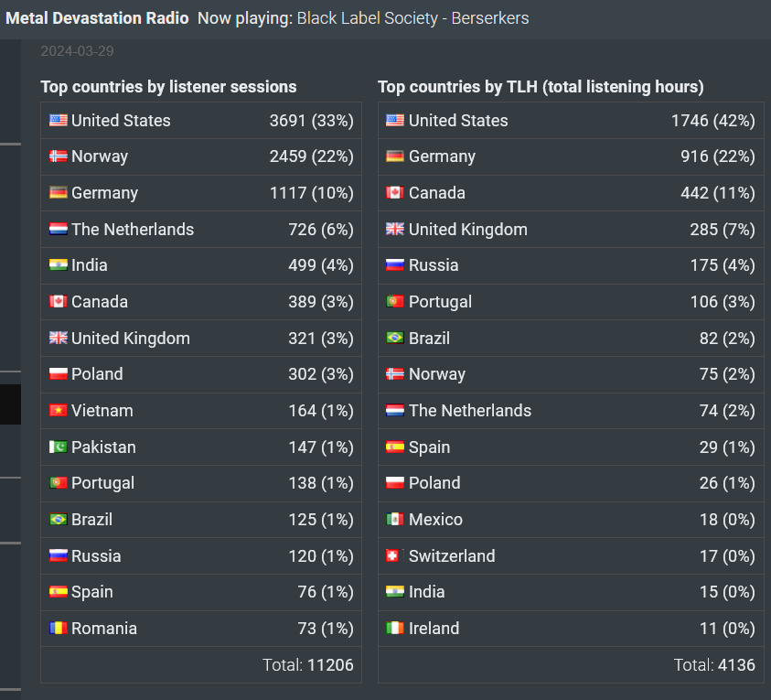Viewport: 771px width, 700px height.
Task: Click the Romania flag icon
Action: (x=58, y=628)
